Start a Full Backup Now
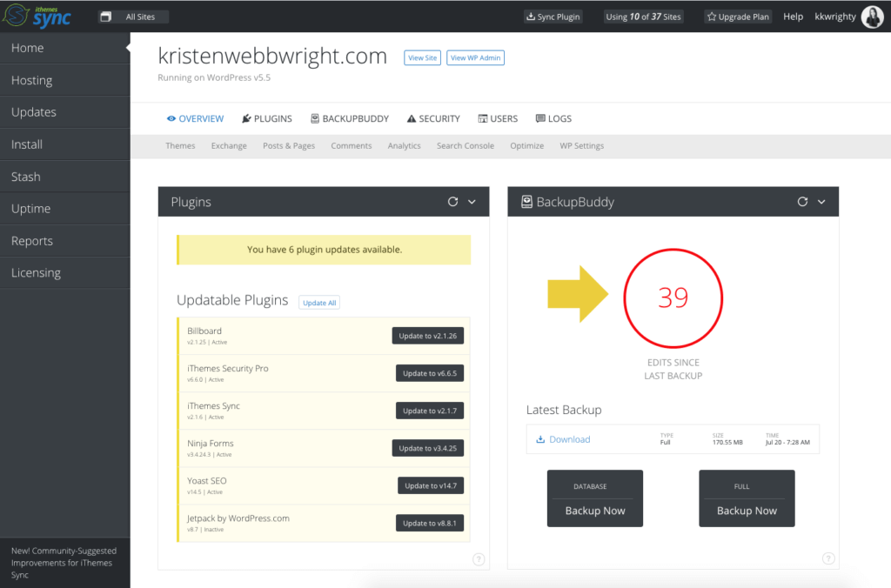Image resolution: width=891 pixels, height=588 pixels. click(x=747, y=498)
